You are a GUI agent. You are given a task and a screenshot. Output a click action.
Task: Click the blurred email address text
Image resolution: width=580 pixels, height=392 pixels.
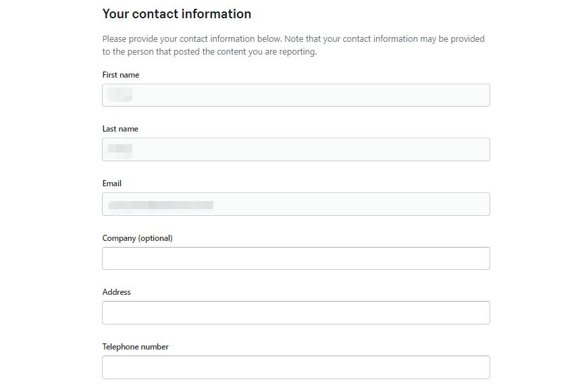161,204
